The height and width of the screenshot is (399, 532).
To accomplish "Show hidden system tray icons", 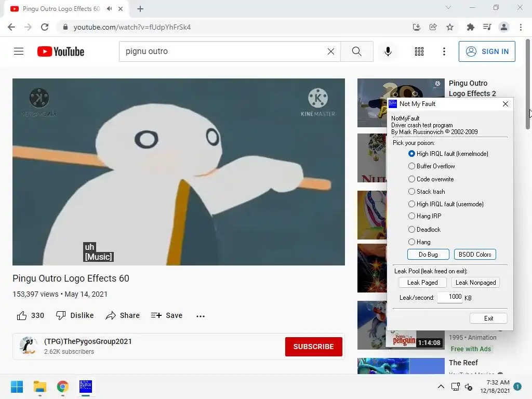I will pyautogui.click(x=441, y=387).
